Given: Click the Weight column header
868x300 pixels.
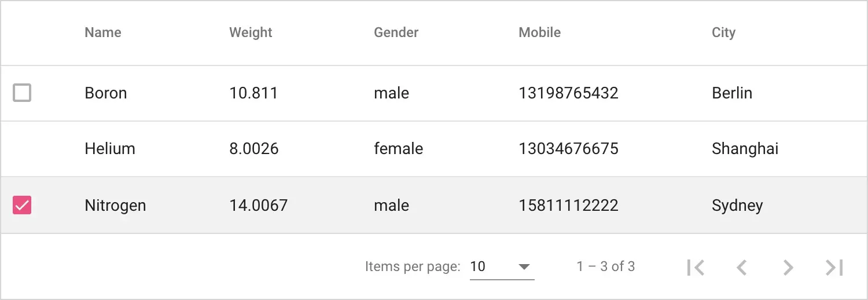Looking at the screenshot, I should (251, 32).
